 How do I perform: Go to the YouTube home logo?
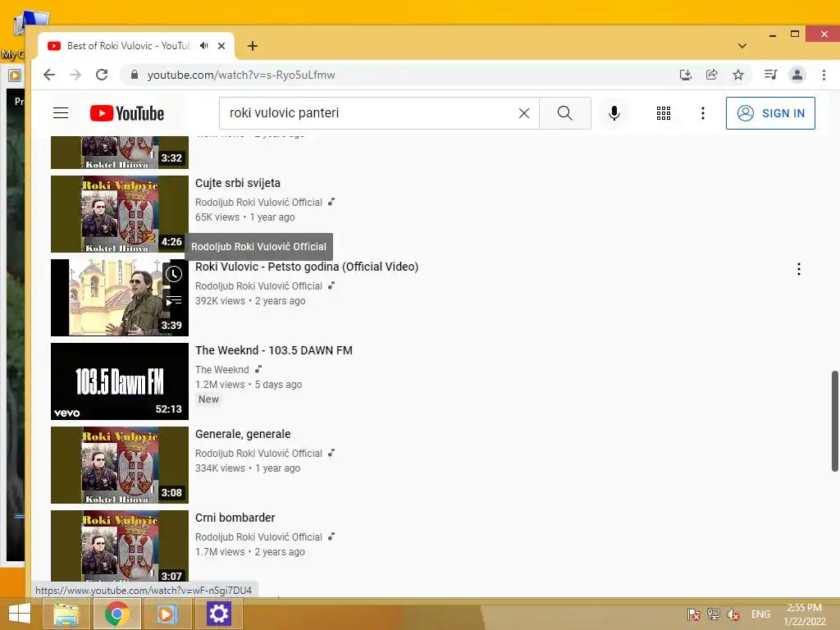click(127, 113)
